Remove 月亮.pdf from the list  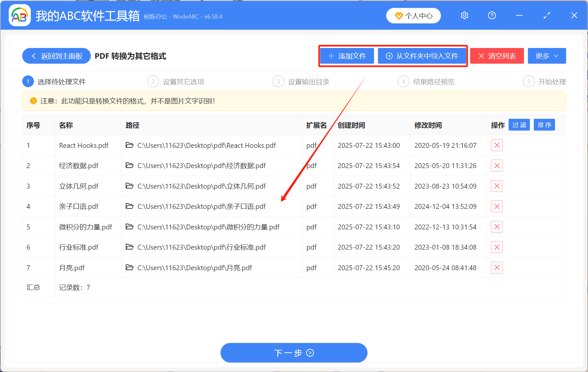click(497, 268)
